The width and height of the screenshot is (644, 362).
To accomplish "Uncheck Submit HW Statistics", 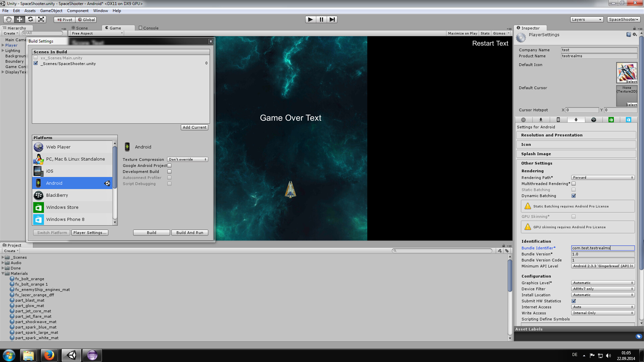I will 574,301.
